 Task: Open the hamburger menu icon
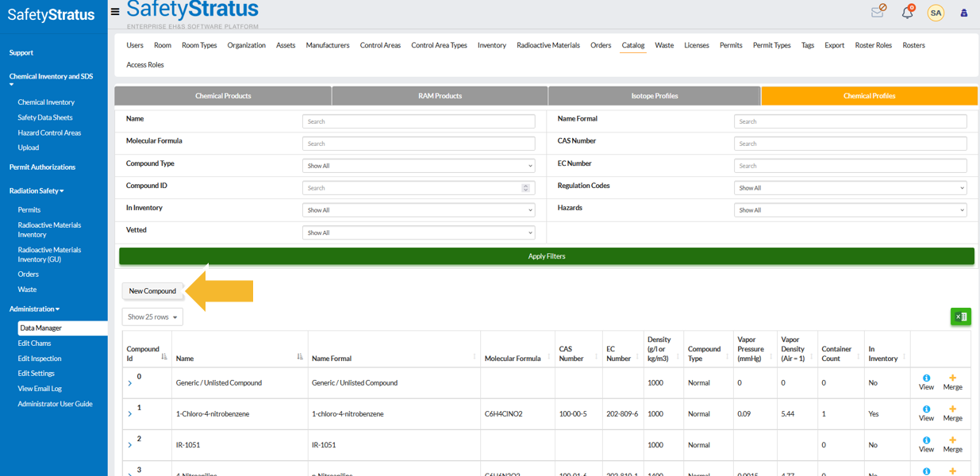coord(115,12)
